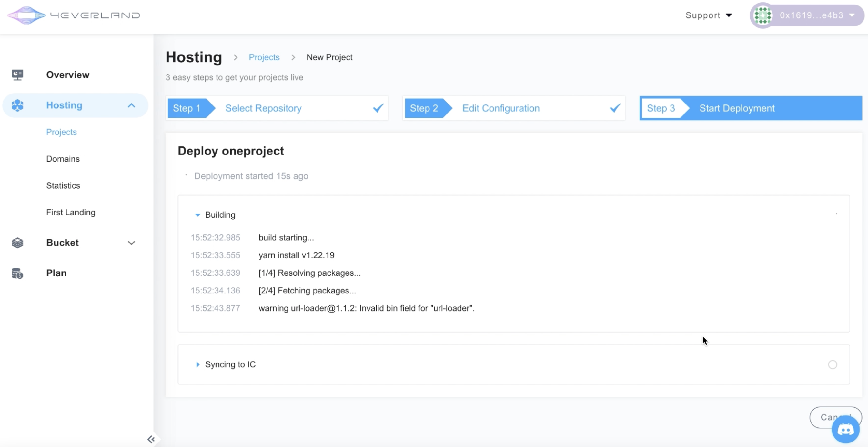Click the Bucket stack icon
Viewport: 868px width, 447px height.
(x=17, y=243)
